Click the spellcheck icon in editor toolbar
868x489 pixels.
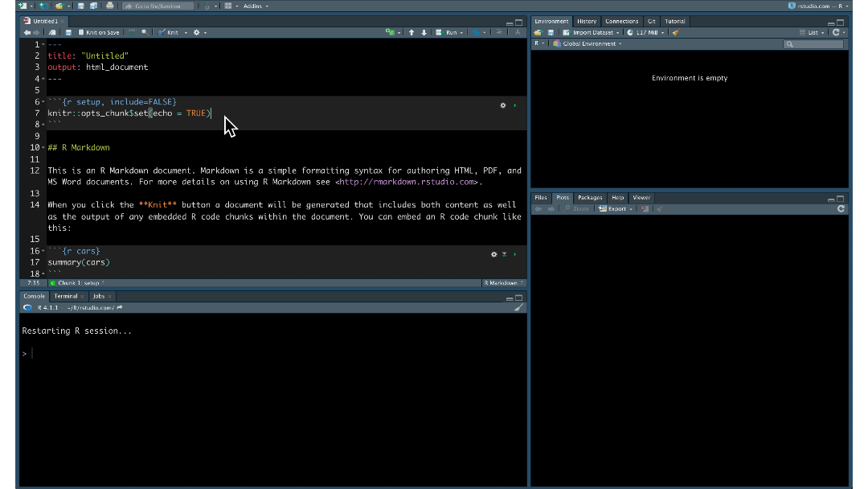[x=132, y=31]
